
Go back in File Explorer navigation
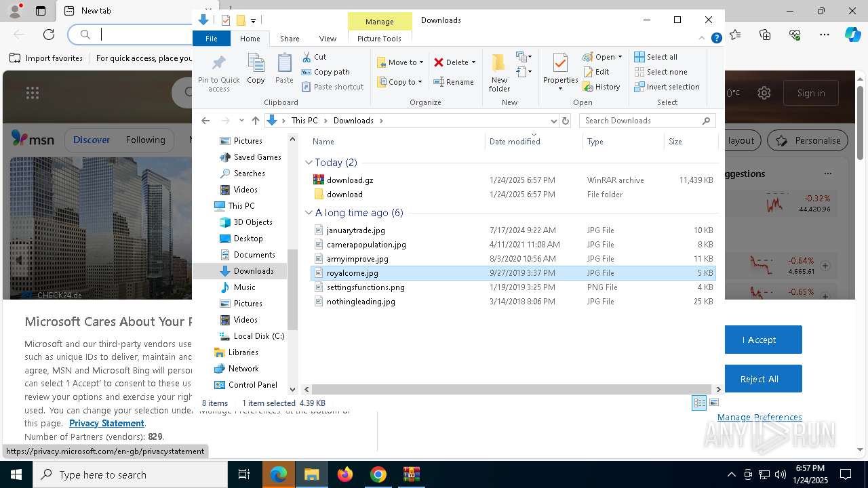pyautogui.click(x=205, y=121)
